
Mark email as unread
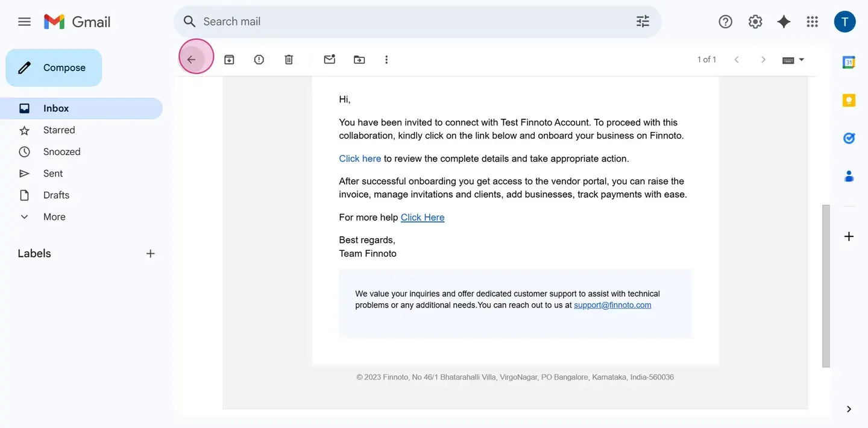[x=330, y=59]
